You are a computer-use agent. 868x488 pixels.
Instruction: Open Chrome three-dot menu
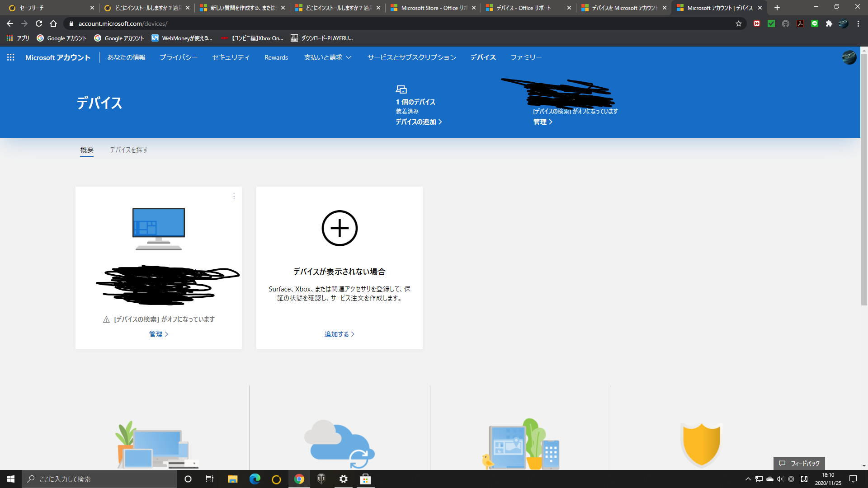858,23
